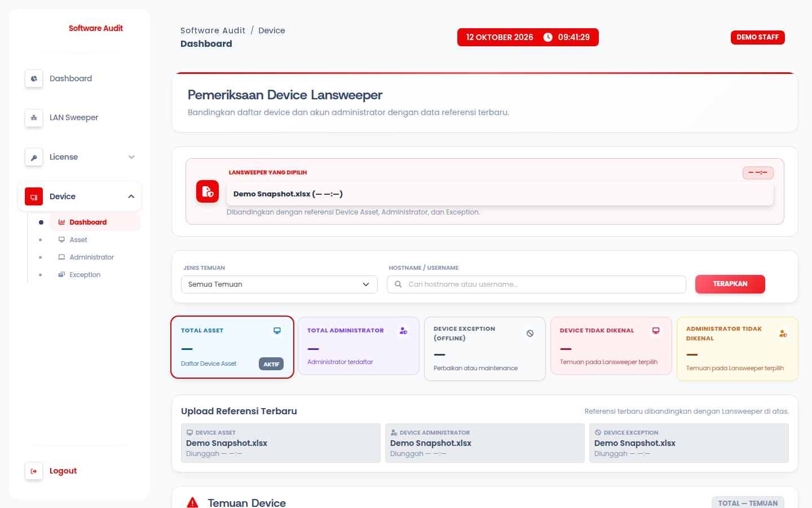Click the Dashboard pie chart icon in sidebar

[34, 78]
